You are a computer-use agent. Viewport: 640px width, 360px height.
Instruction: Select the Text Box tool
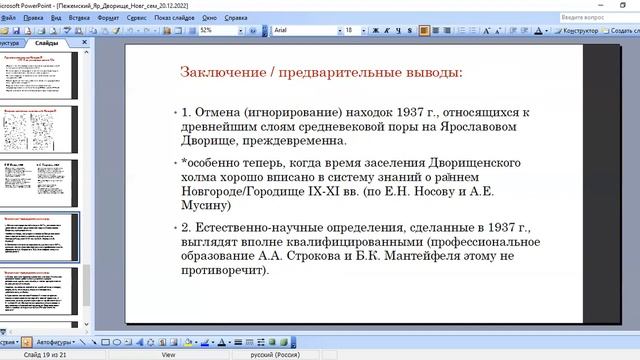(128, 342)
